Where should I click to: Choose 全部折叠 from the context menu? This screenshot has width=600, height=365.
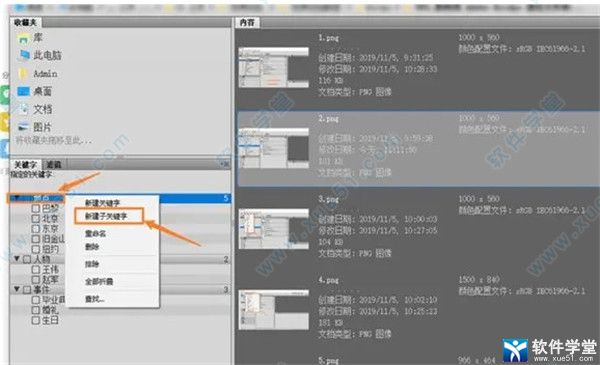click(99, 282)
